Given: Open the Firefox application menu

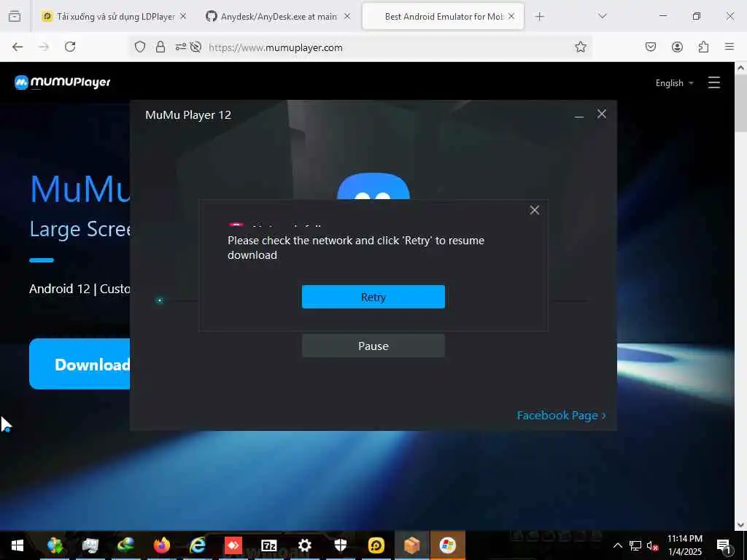Looking at the screenshot, I should (x=729, y=47).
